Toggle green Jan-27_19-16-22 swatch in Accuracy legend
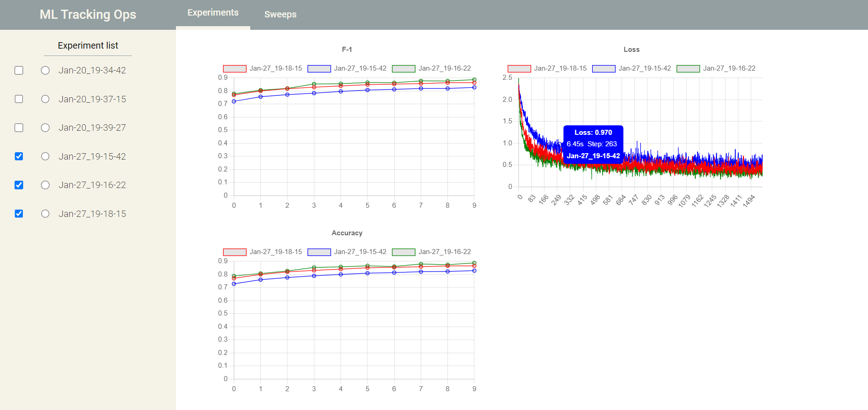This screenshot has height=410, width=868. [x=404, y=252]
